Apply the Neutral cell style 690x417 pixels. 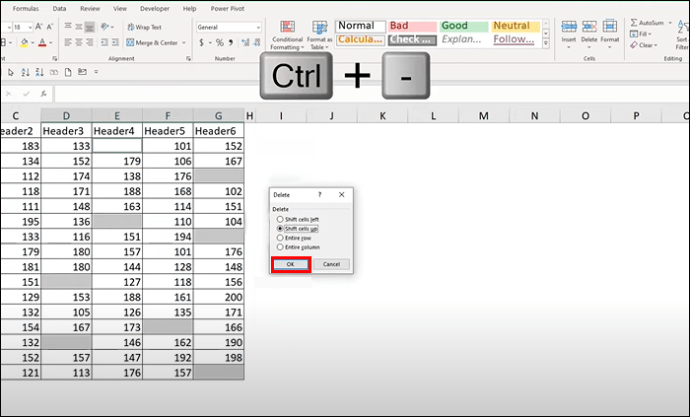pyautogui.click(x=515, y=26)
